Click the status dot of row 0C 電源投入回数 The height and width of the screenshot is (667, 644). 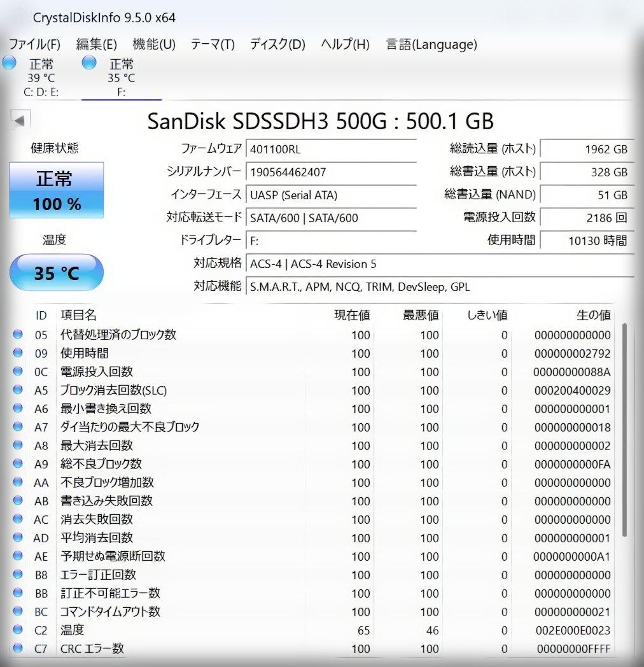[18, 371]
